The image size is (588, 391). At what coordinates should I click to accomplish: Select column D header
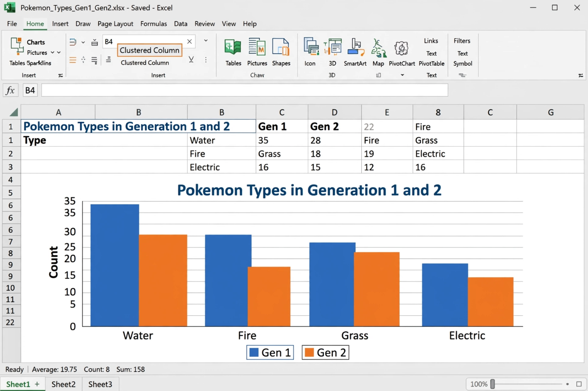point(335,112)
